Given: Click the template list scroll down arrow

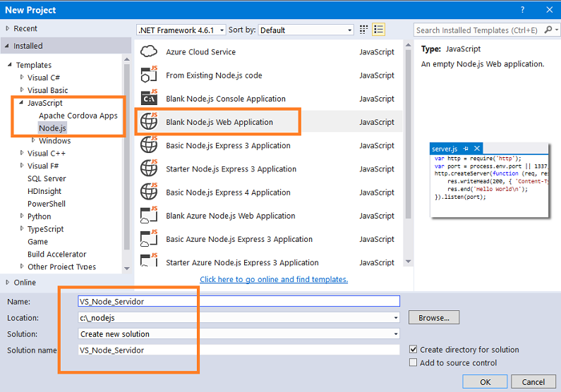Looking at the screenshot, I should pos(409,262).
